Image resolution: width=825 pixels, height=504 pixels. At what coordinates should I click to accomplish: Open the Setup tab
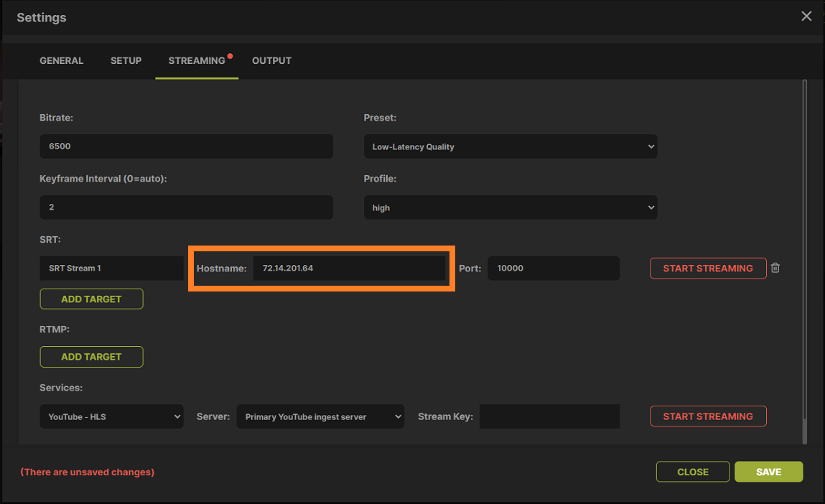(x=126, y=60)
